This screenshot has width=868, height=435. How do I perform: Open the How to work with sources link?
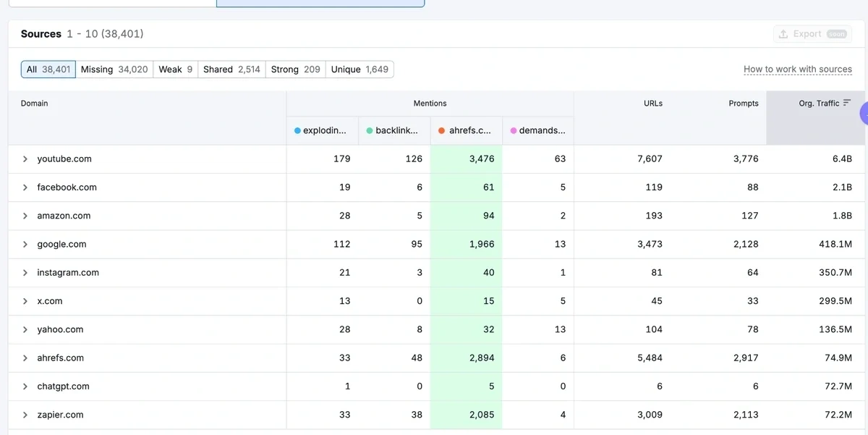click(x=798, y=69)
